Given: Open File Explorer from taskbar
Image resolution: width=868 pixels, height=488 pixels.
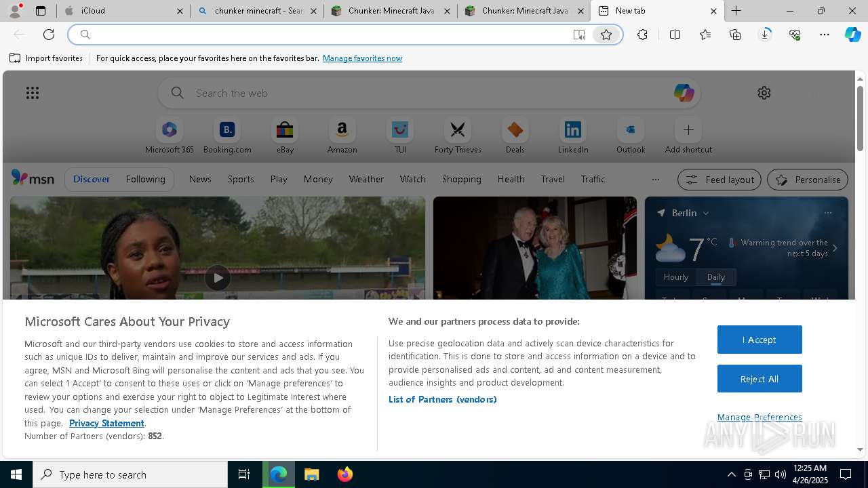Looking at the screenshot, I should 312,474.
